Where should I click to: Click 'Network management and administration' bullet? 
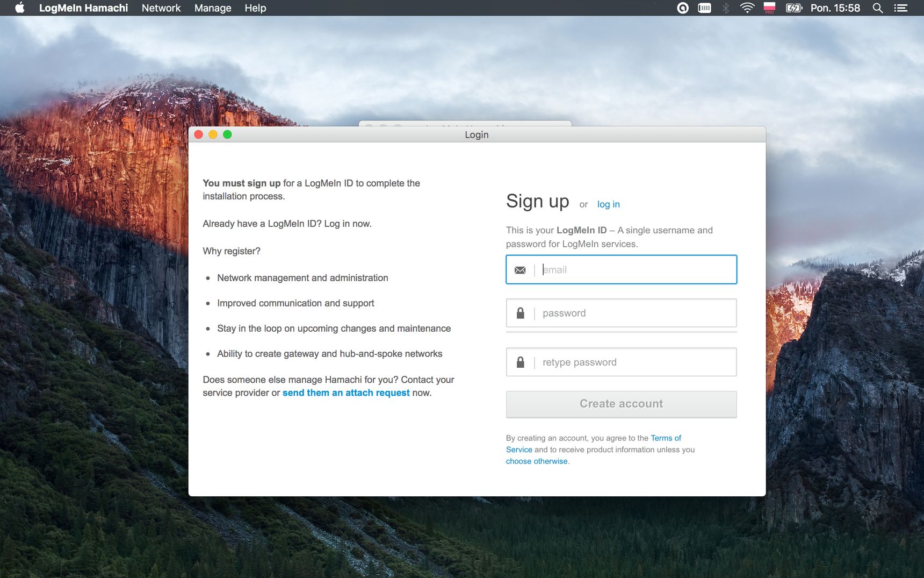[302, 278]
